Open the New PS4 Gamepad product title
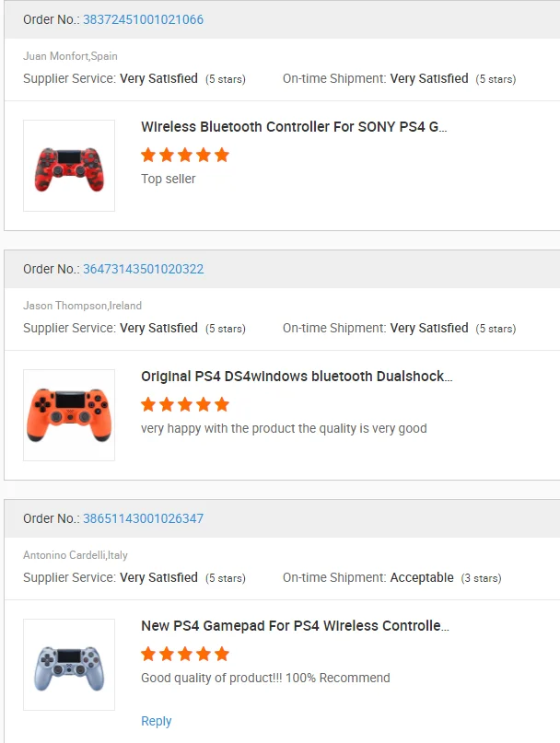Screen dimensions: 560x743 point(295,626)
